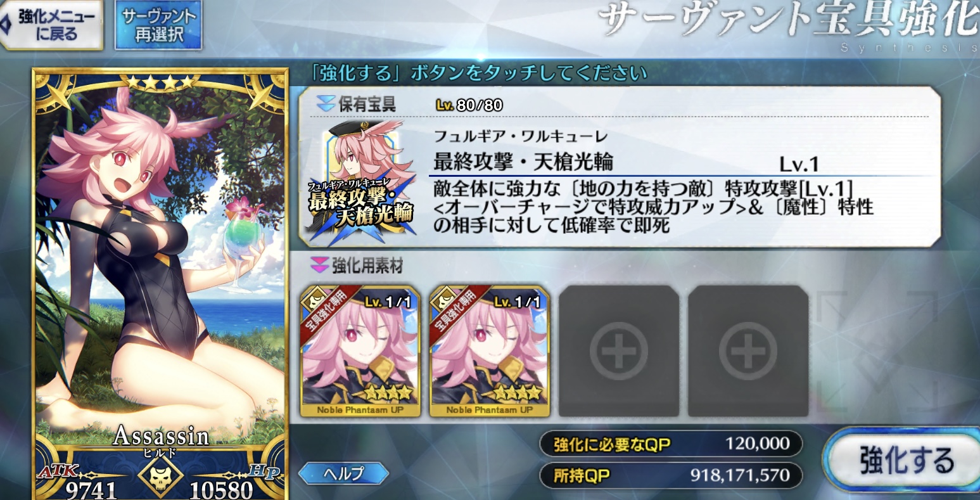Tap the 強化に必要なQP cost field

671,444
